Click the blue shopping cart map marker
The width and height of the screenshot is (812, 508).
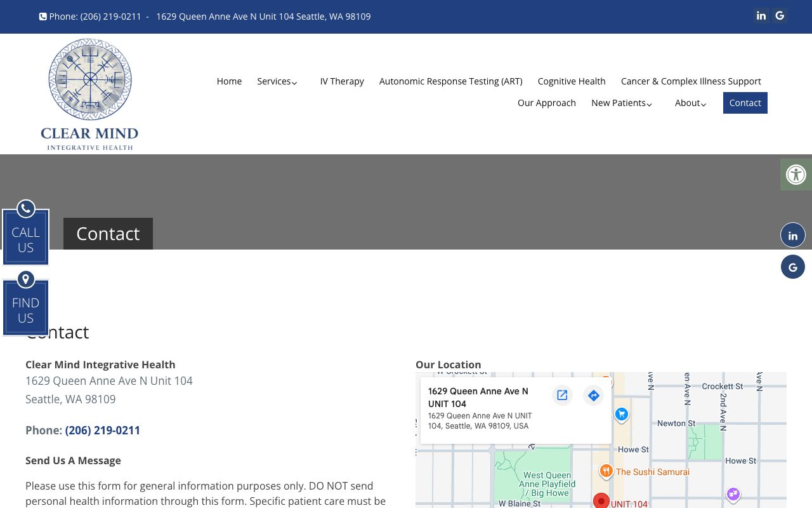tap(621, 415)
